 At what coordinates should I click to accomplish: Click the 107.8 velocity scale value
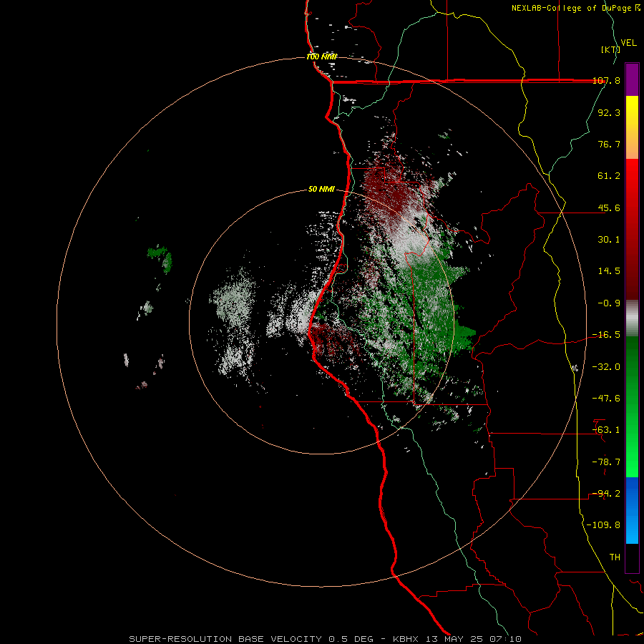point(607,80)
